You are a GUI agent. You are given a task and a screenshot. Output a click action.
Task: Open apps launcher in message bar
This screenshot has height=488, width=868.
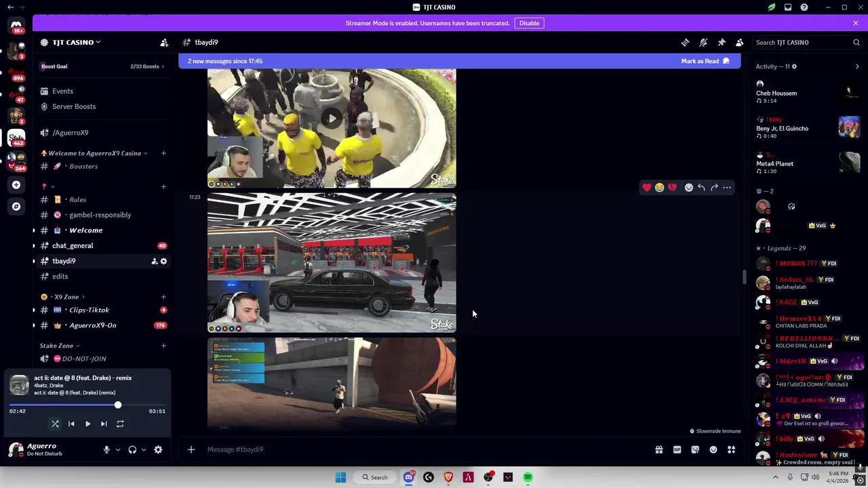tap(731, 449)
